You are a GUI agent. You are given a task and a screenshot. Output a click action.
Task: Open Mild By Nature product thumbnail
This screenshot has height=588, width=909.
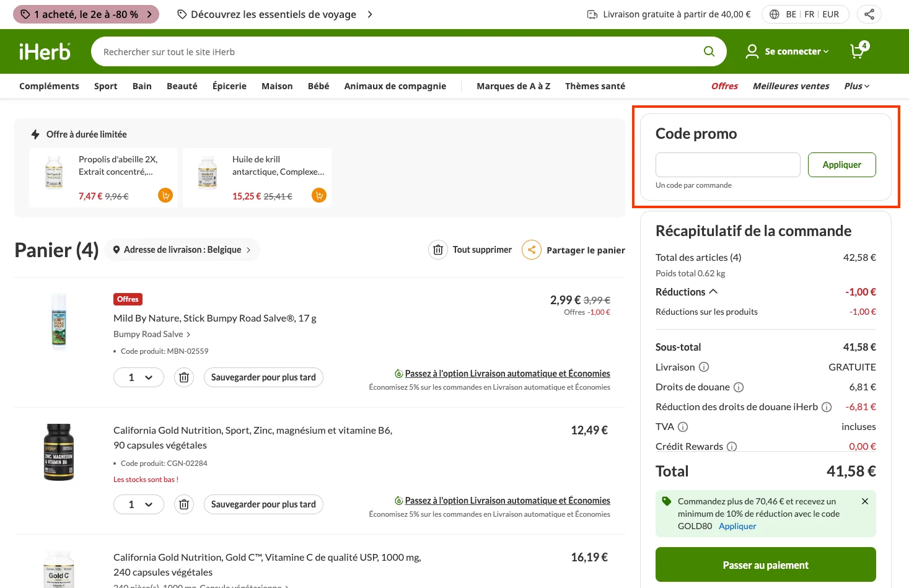point(59,322)
